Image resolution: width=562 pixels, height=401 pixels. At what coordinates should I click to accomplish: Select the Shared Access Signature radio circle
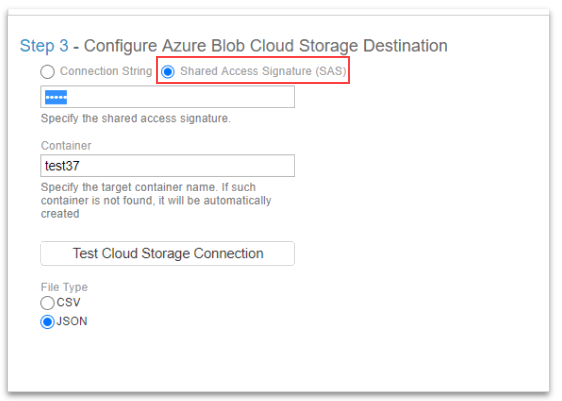pyautogui.click(x=168, y=72)
